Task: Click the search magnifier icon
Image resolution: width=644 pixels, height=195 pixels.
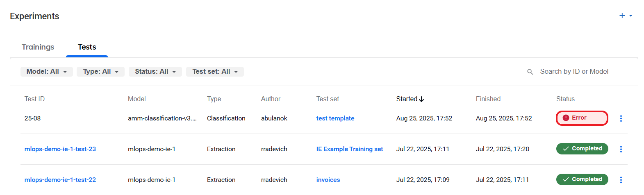Action: coord(530,72)
